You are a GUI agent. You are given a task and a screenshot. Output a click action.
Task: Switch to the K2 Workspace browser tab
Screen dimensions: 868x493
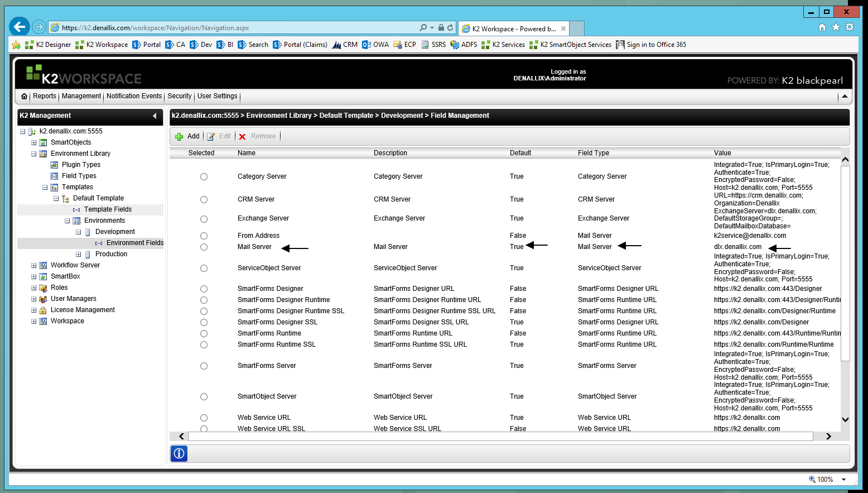point(513,28)
